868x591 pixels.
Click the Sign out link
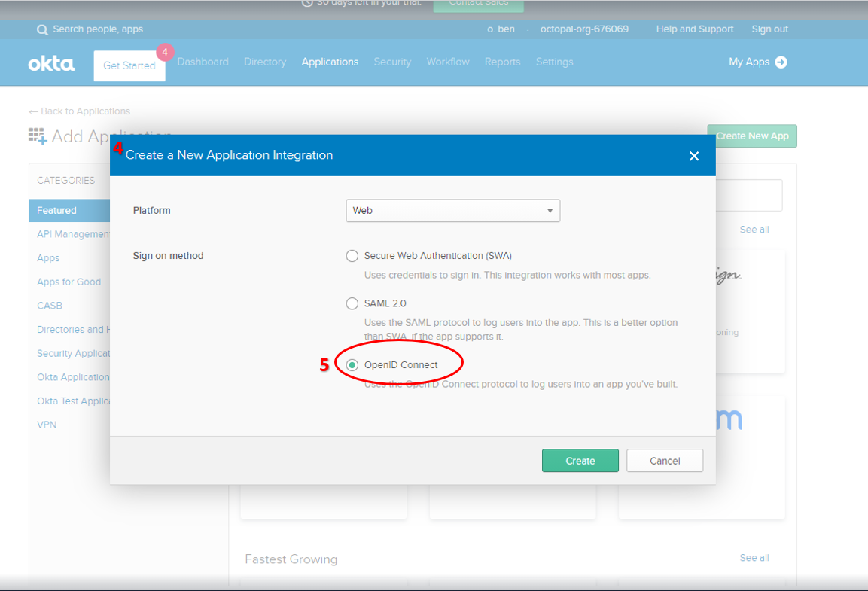(x=769, y=29)
